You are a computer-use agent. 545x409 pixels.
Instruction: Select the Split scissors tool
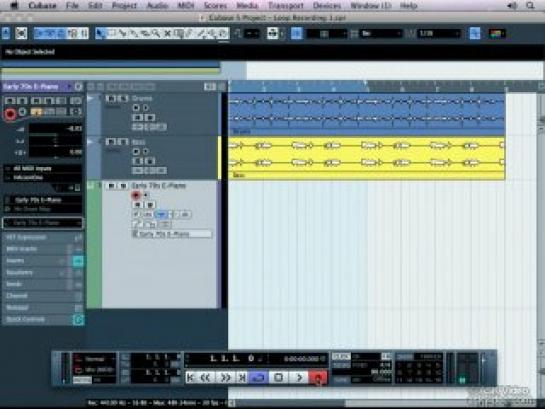(122, 34)
